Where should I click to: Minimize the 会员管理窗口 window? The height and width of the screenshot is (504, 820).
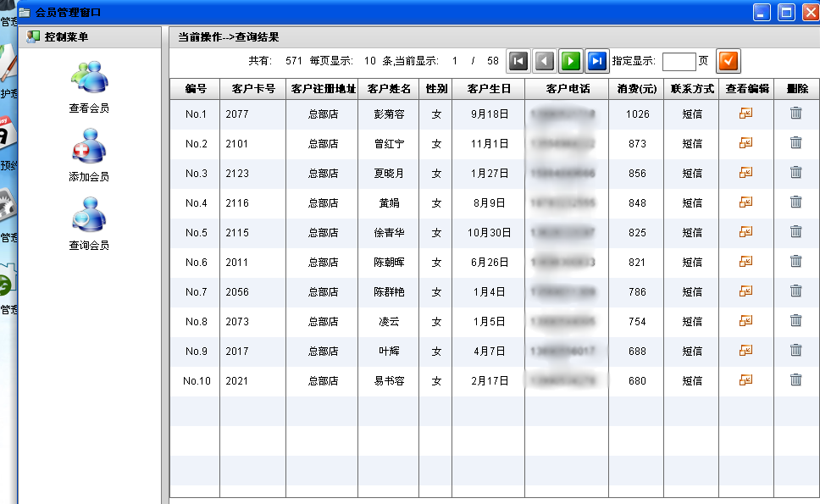tap(762, 12)
